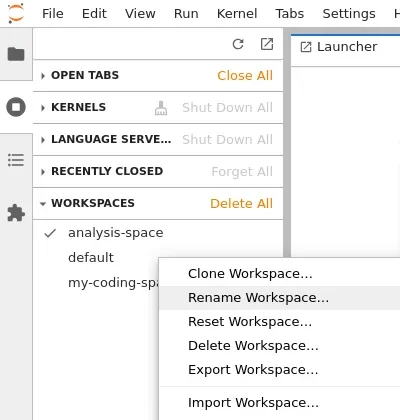The height and width of the screenshot is (420, 400).
Task: Open the Kernel menu
Action: [x=237, y=14]
